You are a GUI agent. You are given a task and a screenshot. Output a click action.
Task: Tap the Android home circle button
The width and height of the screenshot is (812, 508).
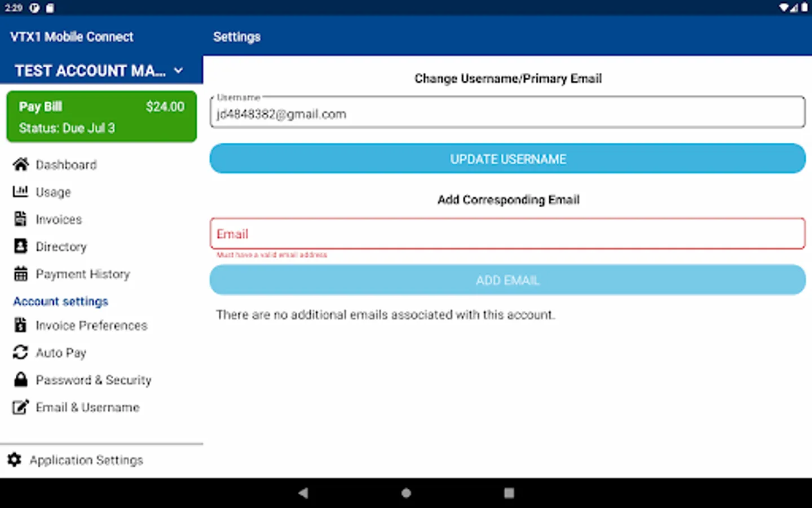click(x=406, y=493)
